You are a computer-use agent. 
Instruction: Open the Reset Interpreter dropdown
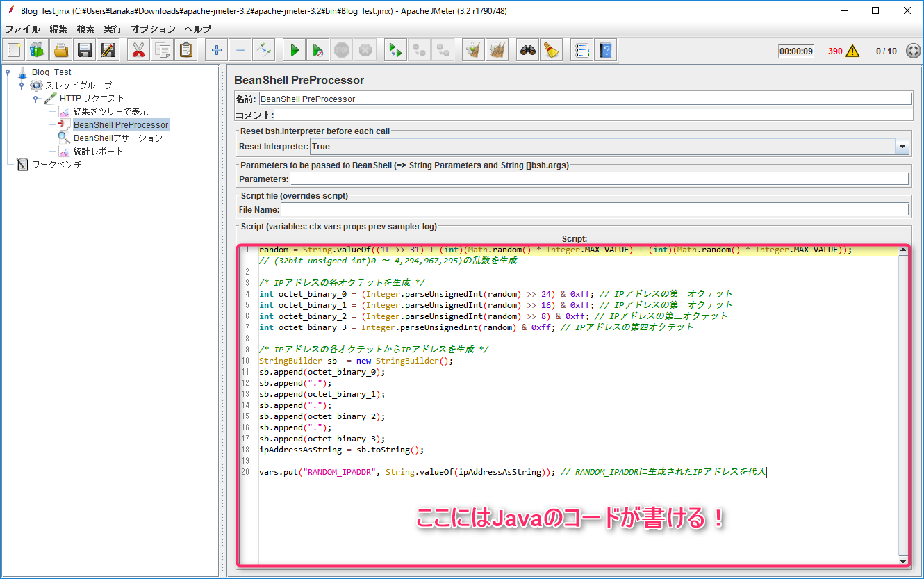click(x=902, y=147)
